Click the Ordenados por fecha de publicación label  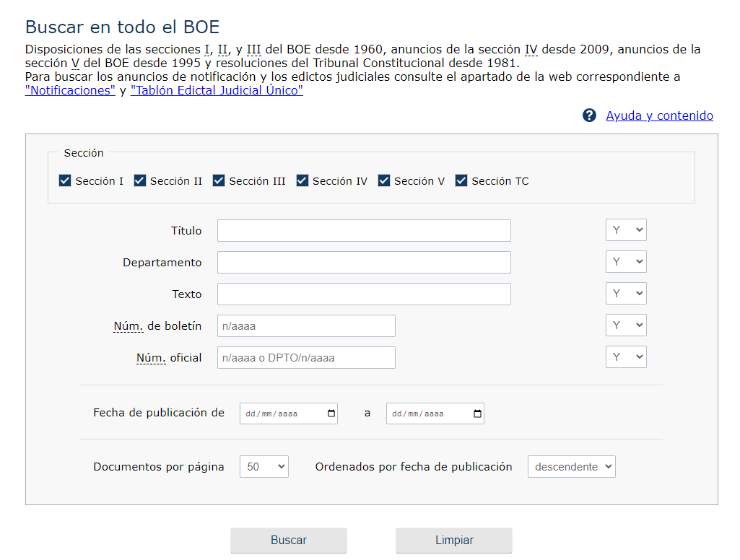point(414,467)
